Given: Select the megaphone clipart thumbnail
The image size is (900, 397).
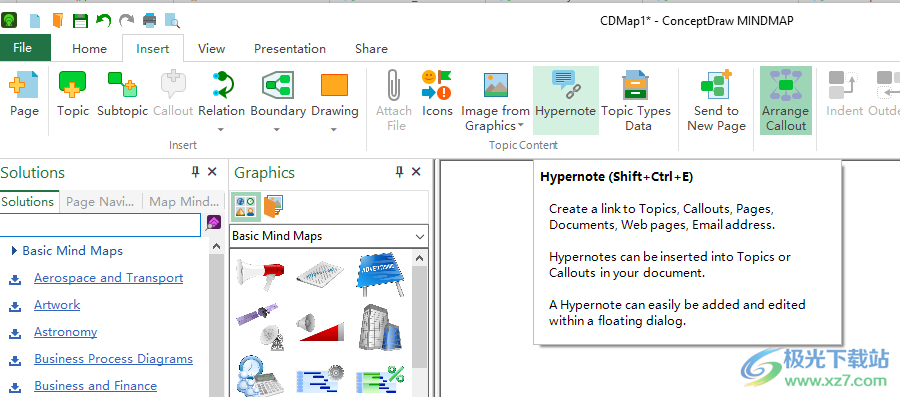Looking at the screenshot, I should coord(260,275).
